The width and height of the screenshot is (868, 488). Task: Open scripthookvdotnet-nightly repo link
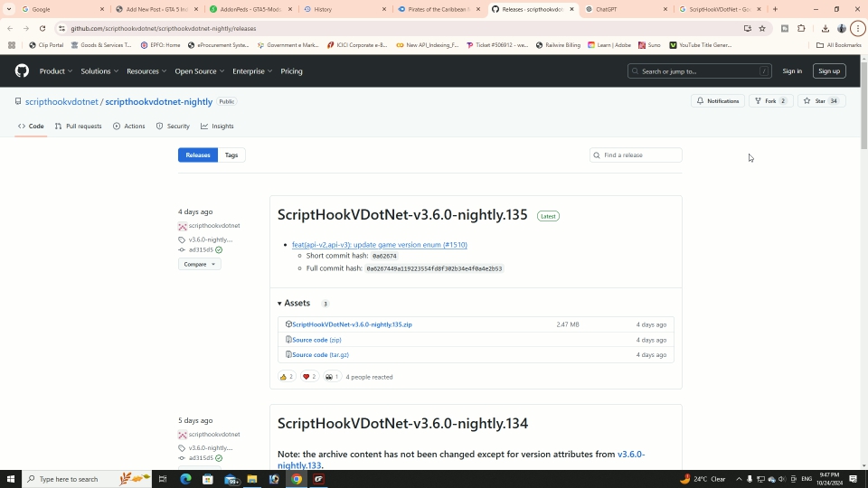pos(159,102)
